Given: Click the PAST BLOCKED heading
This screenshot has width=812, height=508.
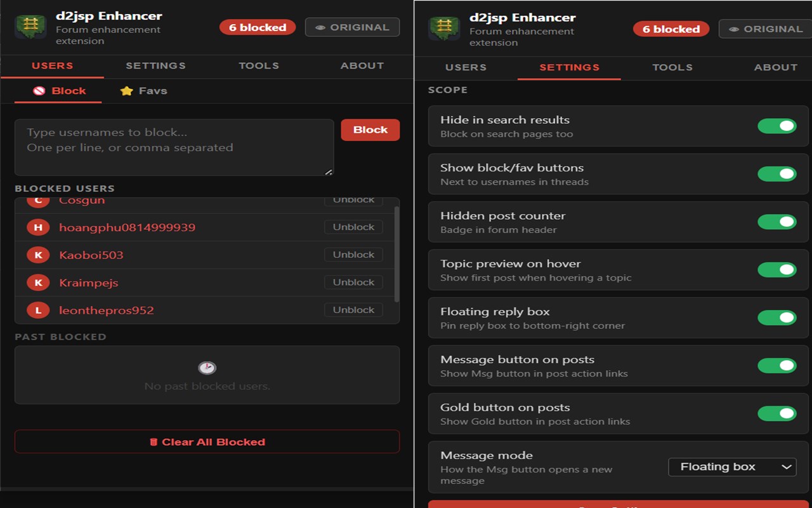Looking at the screenshot, I should coord(60,337).
